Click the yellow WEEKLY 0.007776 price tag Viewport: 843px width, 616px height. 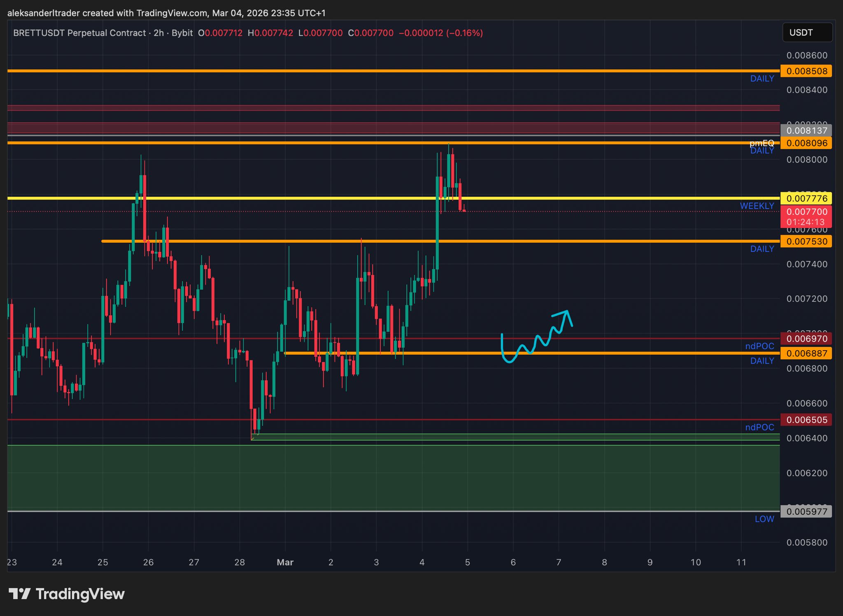point(806,198)
